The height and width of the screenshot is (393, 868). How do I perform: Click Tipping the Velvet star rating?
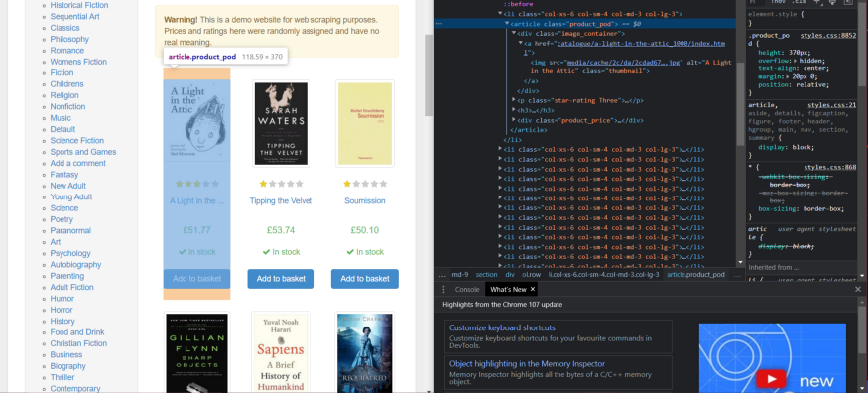coord(281,184)
